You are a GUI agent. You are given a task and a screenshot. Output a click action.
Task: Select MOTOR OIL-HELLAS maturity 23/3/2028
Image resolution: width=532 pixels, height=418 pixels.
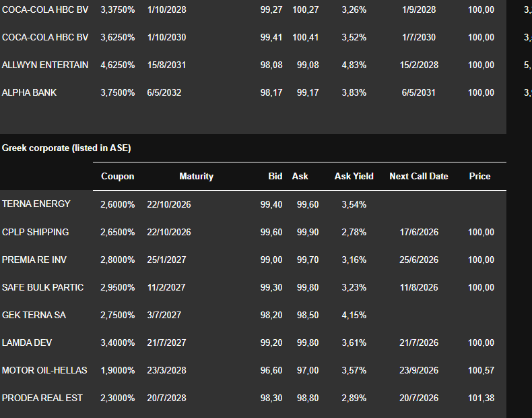pyautogui.click(x=166, y=370)
